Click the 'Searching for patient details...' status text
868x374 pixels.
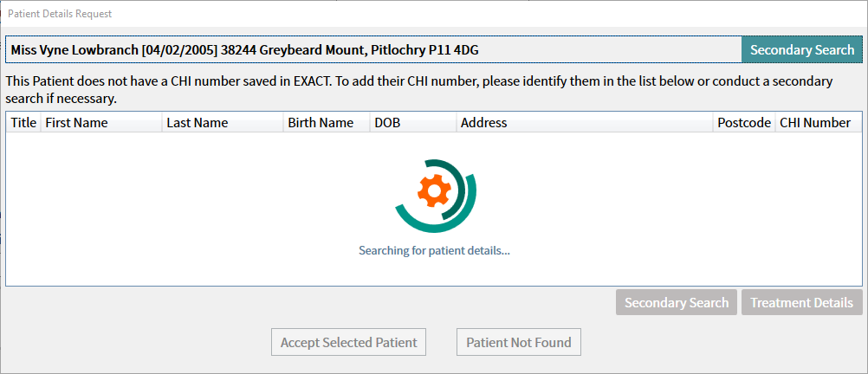[434, 250]
